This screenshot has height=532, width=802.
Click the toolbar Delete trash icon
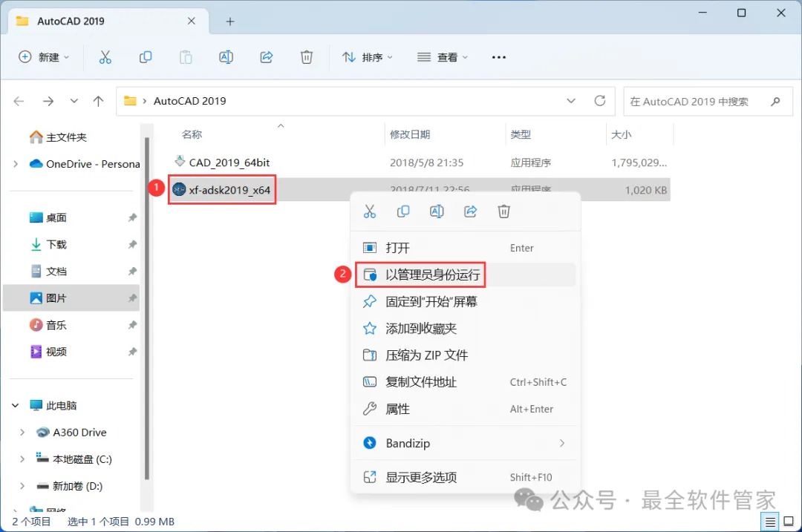tap(307, 57)
